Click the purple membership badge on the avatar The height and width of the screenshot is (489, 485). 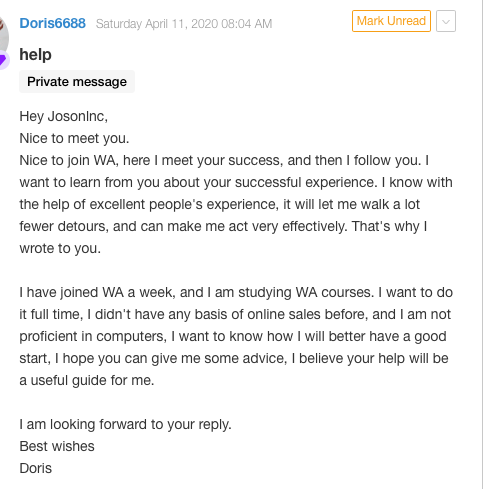(3, 60)
